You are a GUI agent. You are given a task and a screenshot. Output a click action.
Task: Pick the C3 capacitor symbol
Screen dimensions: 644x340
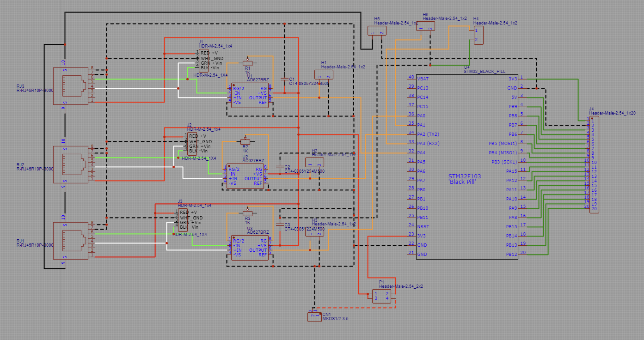tap(280, 225)
